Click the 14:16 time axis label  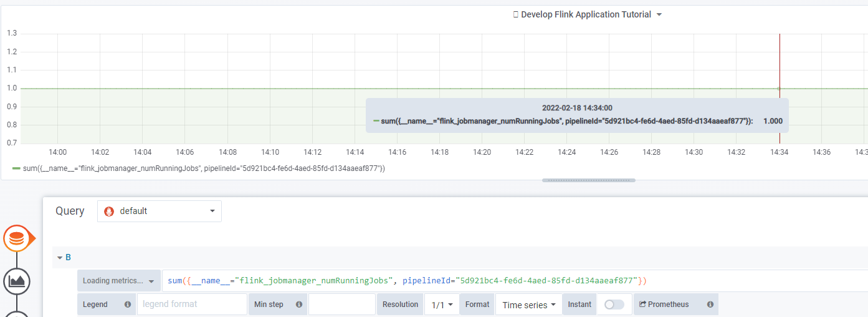397,152
